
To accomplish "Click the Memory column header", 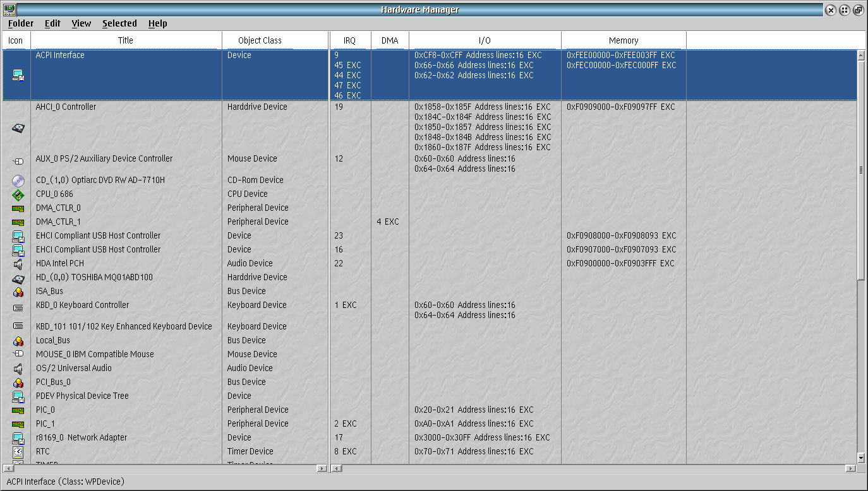I will [624, 40].
